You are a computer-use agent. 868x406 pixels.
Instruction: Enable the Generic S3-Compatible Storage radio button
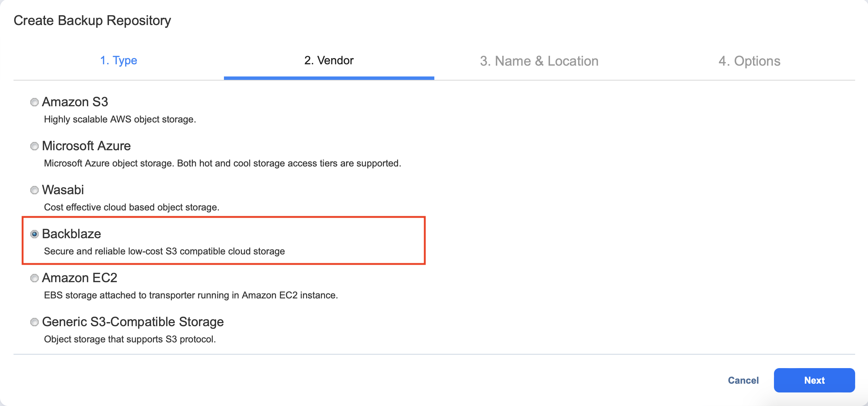(35, 322)
